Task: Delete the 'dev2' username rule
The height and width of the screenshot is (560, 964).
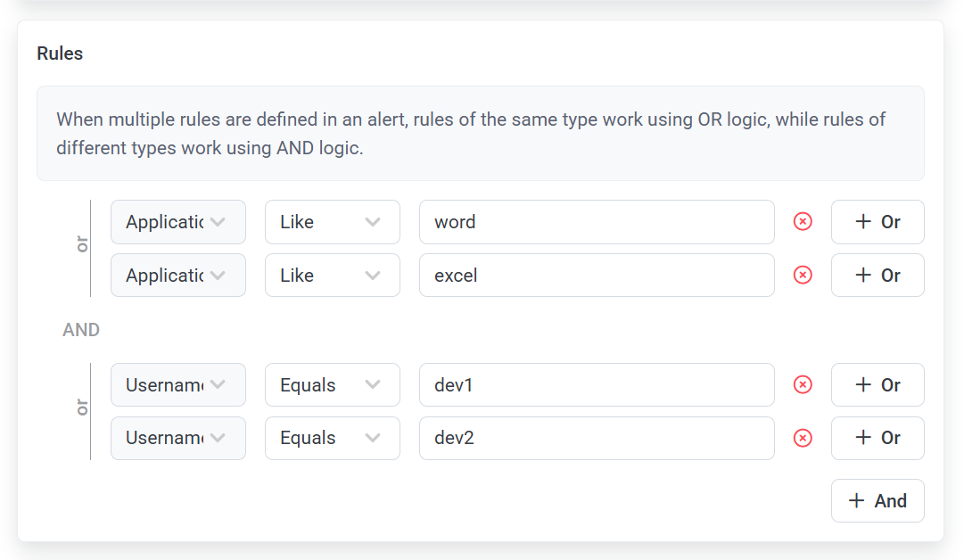Action: [x=803, y=438]
